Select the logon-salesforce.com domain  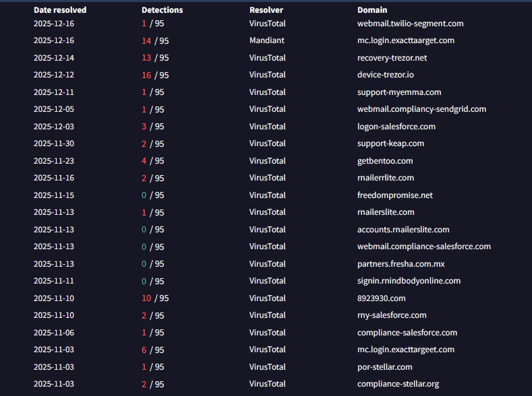396,127
